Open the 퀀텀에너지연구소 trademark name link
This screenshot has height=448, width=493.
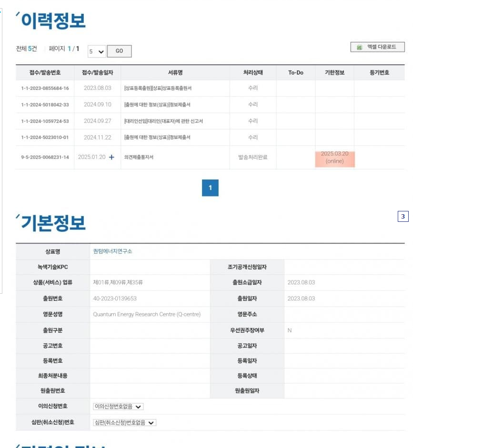click(x=112, y=251)
